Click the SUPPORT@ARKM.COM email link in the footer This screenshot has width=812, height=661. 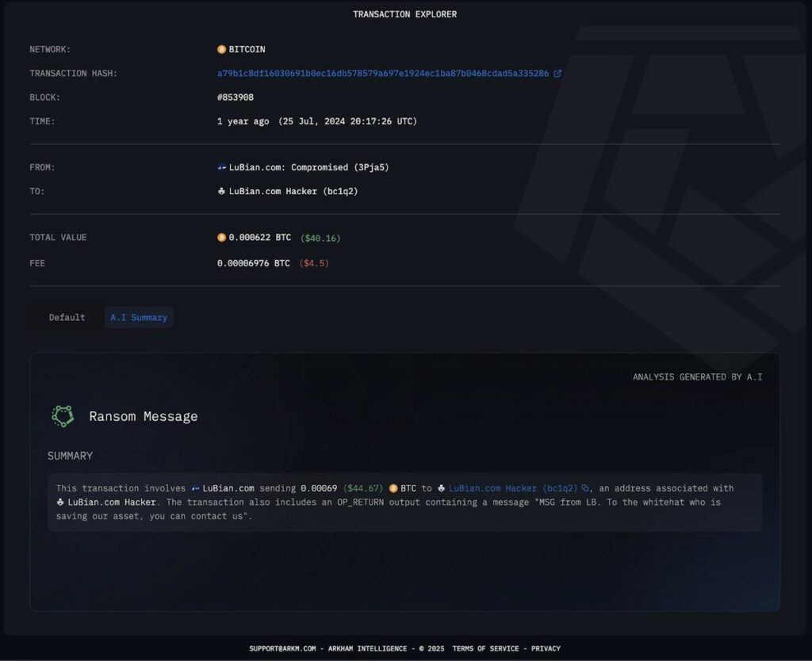[x=282, y=648]
